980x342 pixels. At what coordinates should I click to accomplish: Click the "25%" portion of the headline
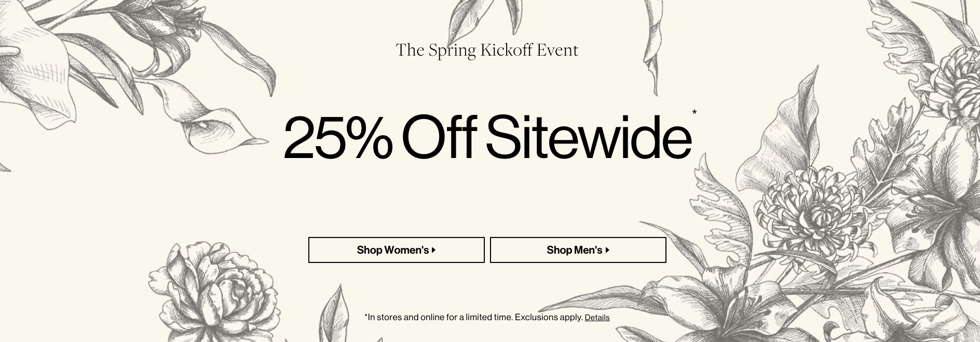[338, 137]
